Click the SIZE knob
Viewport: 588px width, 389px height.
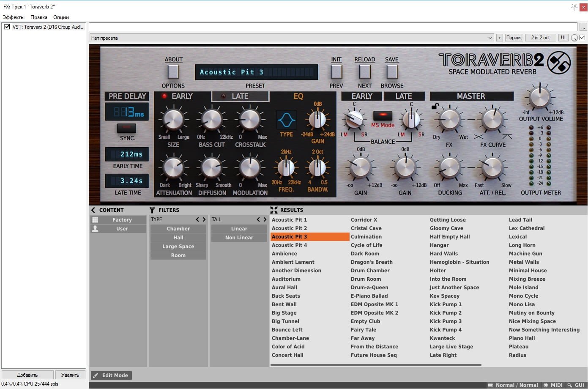tap(173, 119)
